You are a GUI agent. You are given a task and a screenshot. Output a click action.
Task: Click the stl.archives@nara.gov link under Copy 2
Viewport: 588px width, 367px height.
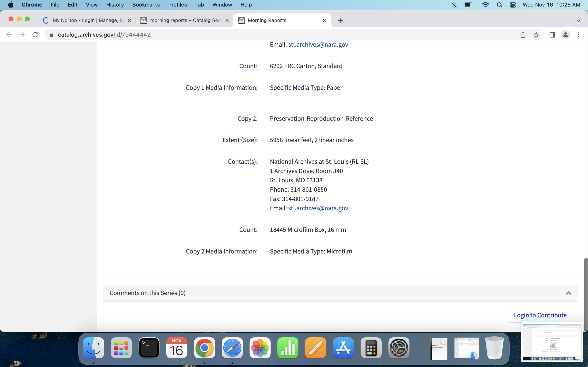pos(318,208)
